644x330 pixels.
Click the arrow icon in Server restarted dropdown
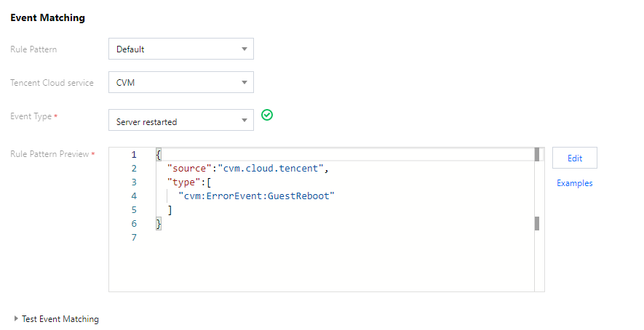pyautogui.click(x=244, y=121)
